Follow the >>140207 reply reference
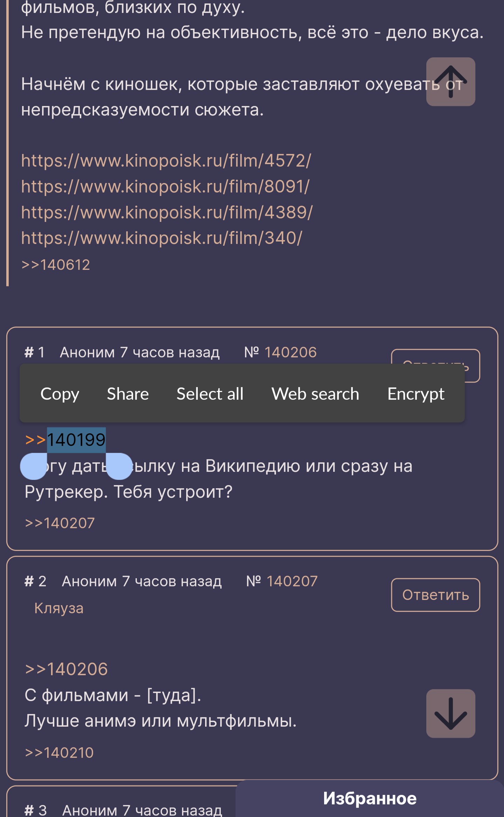The width and height of the screenshot is (504, 817). click(x=59, y=523)
